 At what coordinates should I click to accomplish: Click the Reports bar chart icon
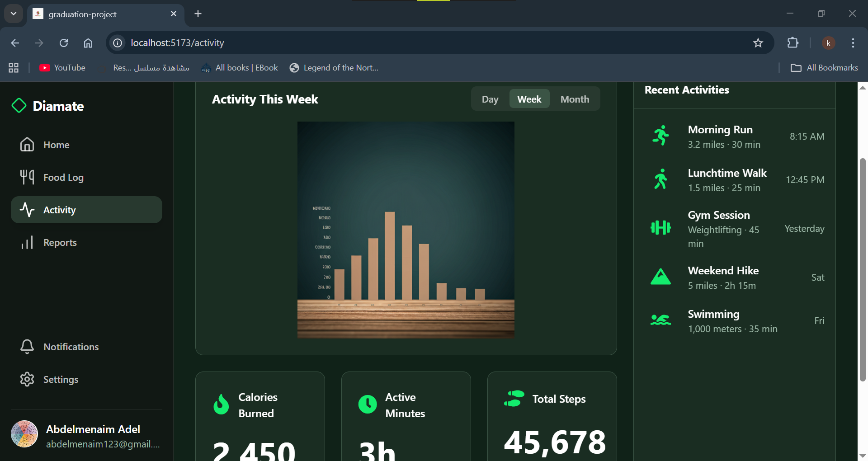coord(27,243)
